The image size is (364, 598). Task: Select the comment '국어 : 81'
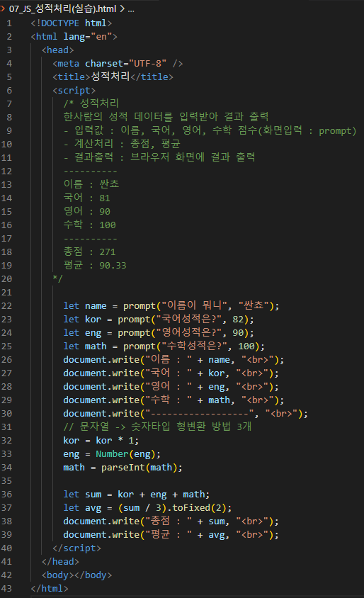pos(87,198)
